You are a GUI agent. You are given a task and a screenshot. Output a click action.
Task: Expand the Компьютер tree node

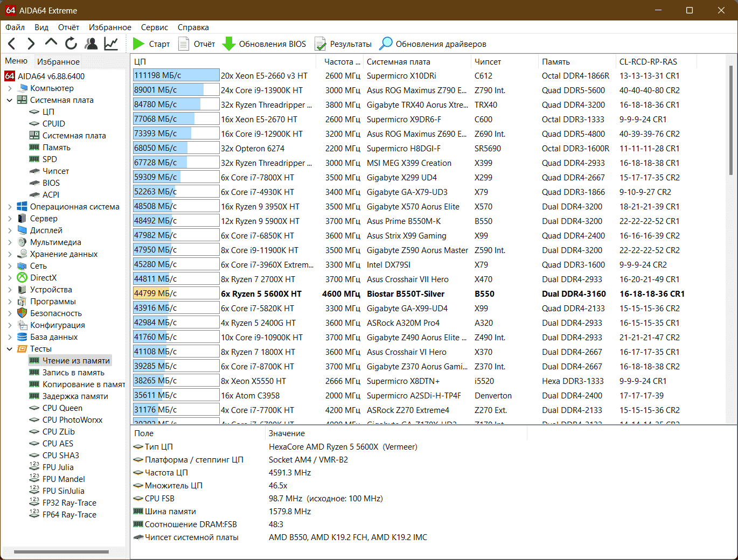pyautogui.click(x=10, y=88)
